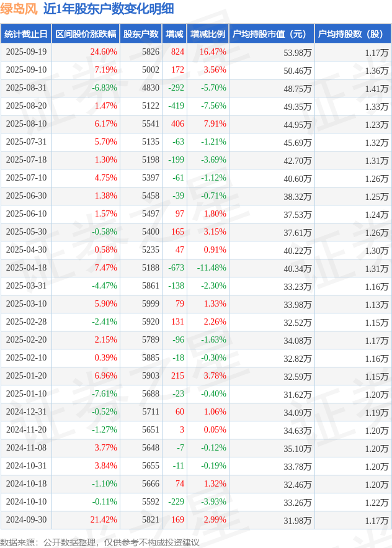
Task: Click the -11.48% change ratio value
Action: coord(212,267)
